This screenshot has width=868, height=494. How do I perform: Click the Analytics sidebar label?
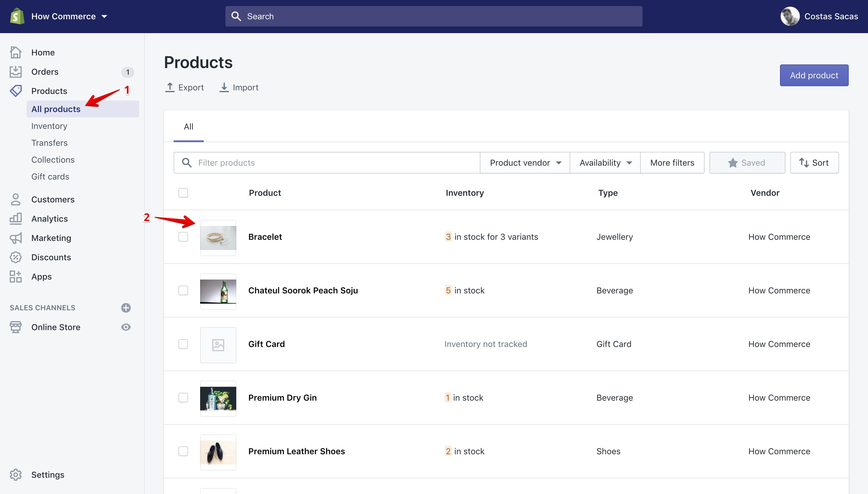(x=49, y=219)
